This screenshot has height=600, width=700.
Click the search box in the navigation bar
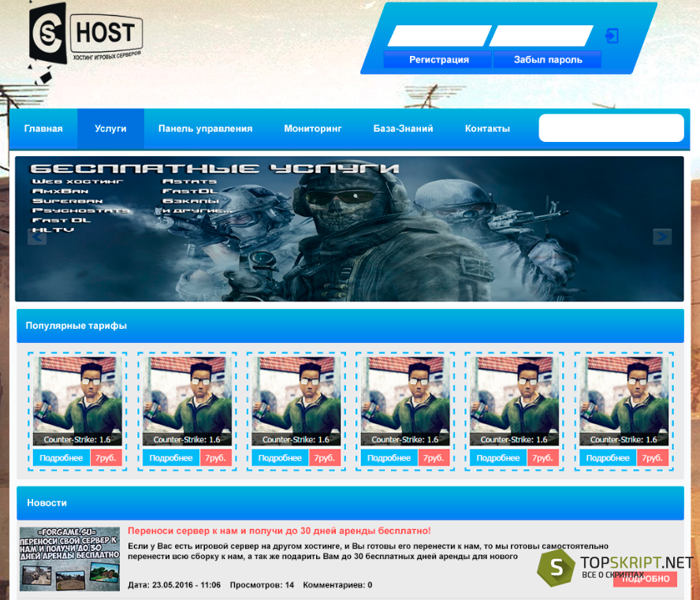611,129
